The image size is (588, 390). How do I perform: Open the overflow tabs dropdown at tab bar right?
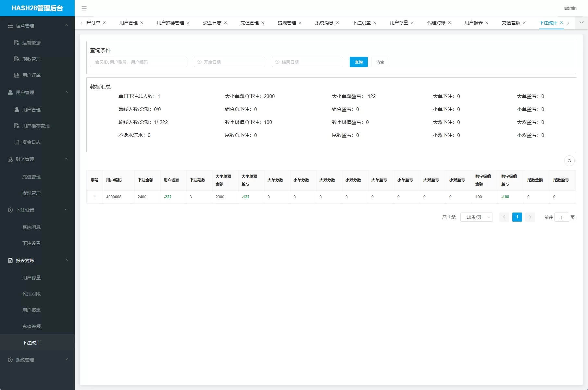(581, 23)
